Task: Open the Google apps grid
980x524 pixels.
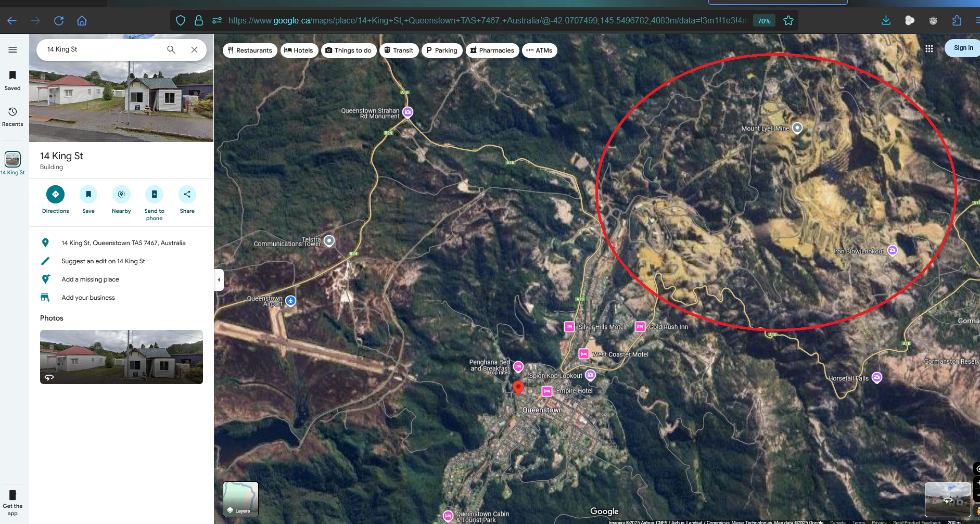Action: coord(929,48)
